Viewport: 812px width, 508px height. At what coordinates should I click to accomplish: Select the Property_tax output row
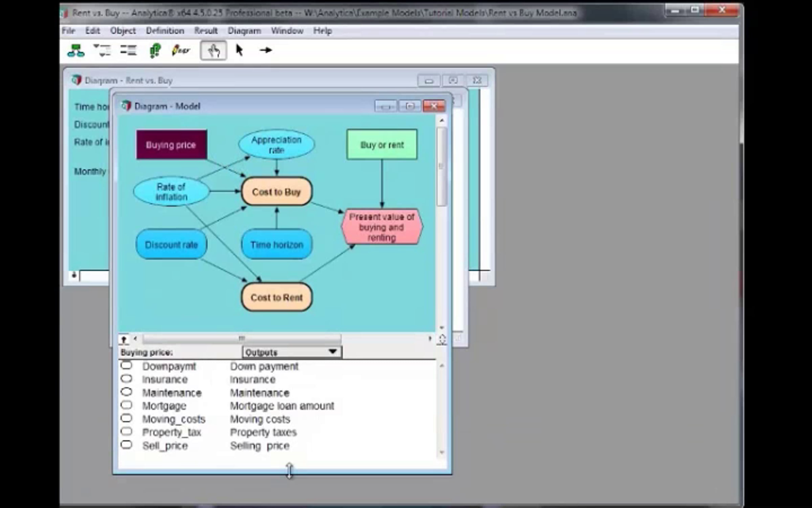tap(172, 432)
